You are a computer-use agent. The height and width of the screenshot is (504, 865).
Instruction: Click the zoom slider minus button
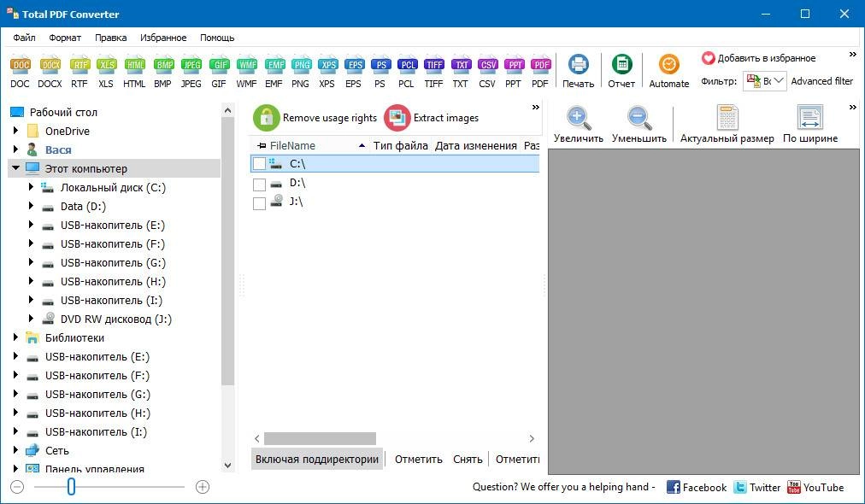coord(18,487)
